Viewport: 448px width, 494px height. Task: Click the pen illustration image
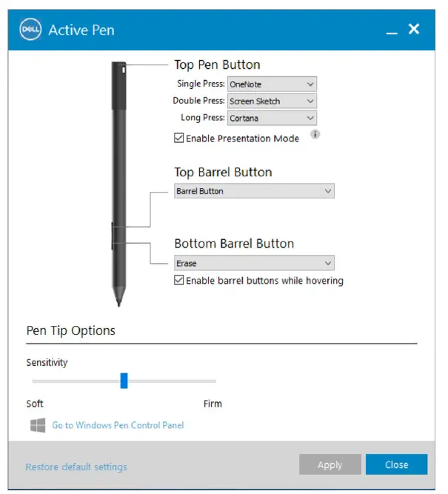[118, 184]
